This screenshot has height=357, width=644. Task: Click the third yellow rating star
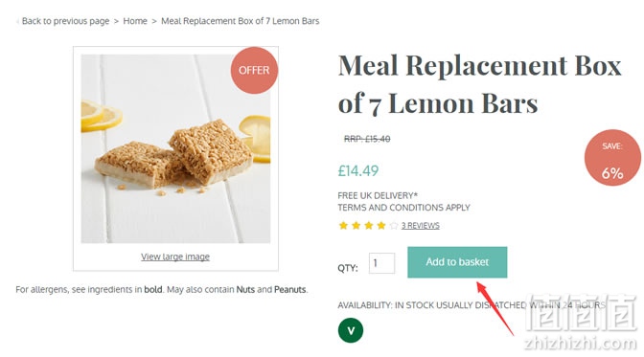pos(369,225)
